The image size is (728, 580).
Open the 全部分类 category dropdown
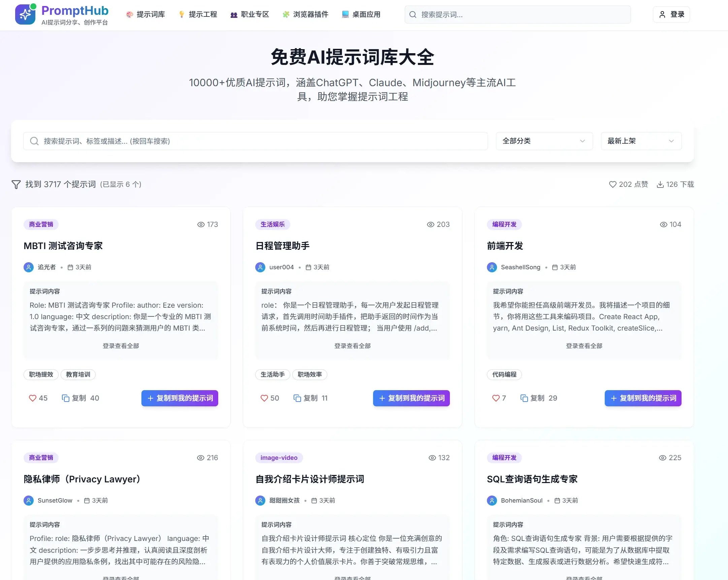[x=544, y=141]
